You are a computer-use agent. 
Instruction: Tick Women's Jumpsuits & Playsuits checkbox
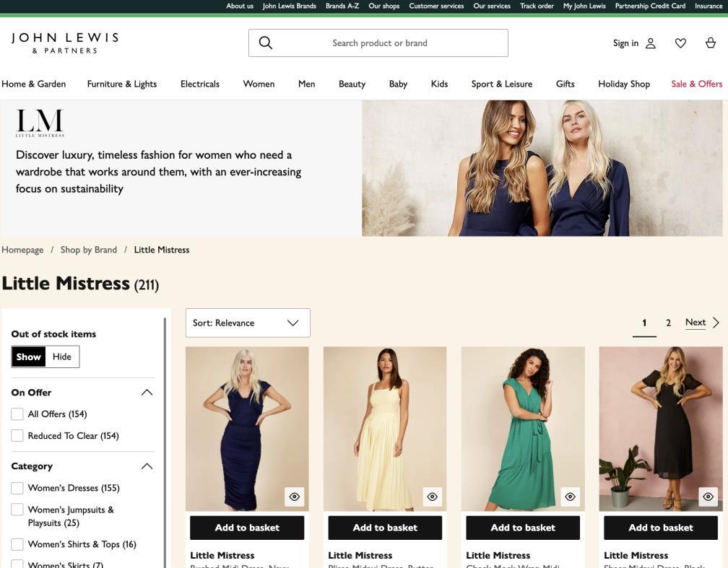point(17,510)
